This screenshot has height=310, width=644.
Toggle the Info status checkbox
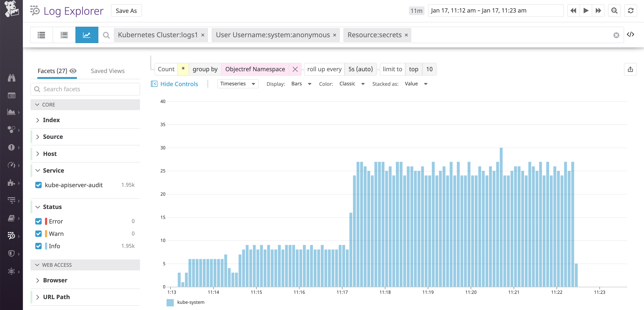pyautogui.click(x=38, y=246)
